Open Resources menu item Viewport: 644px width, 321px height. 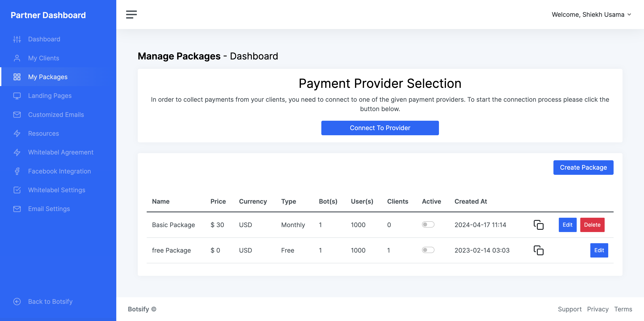[x=58, y=133]
